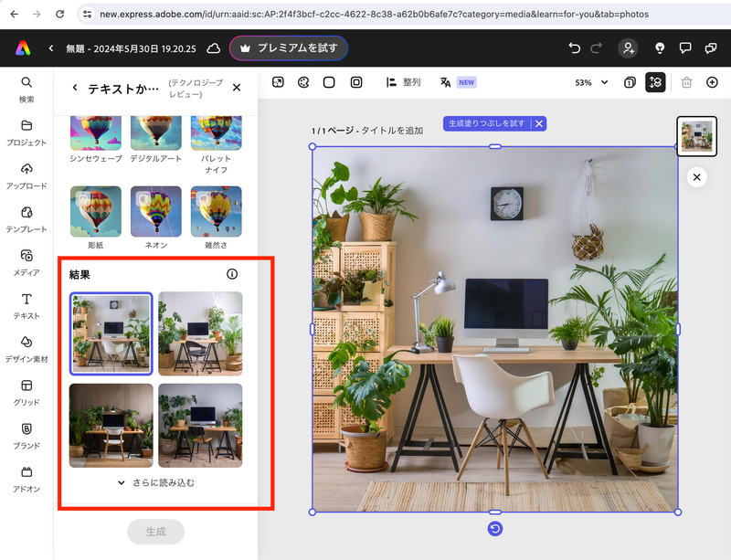
Task: Open the テンプレート panel in sidebar
Action: tap(26, 219)
